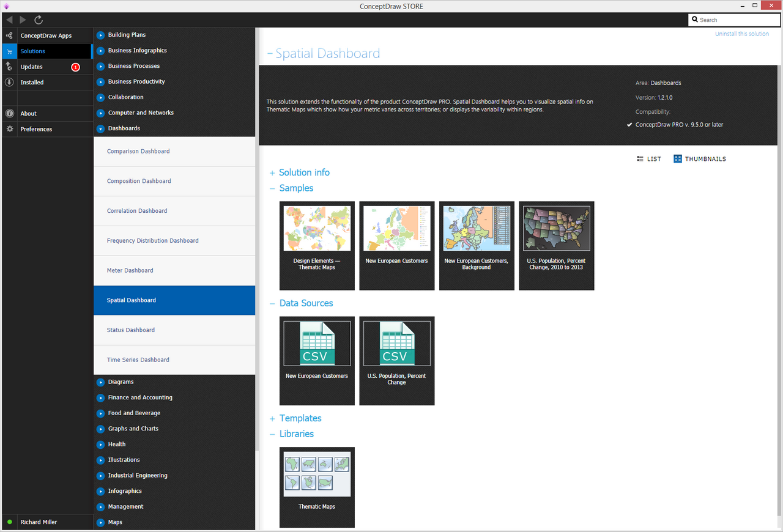Click the ConceptDraw logo in title bar

click(6, 6)
